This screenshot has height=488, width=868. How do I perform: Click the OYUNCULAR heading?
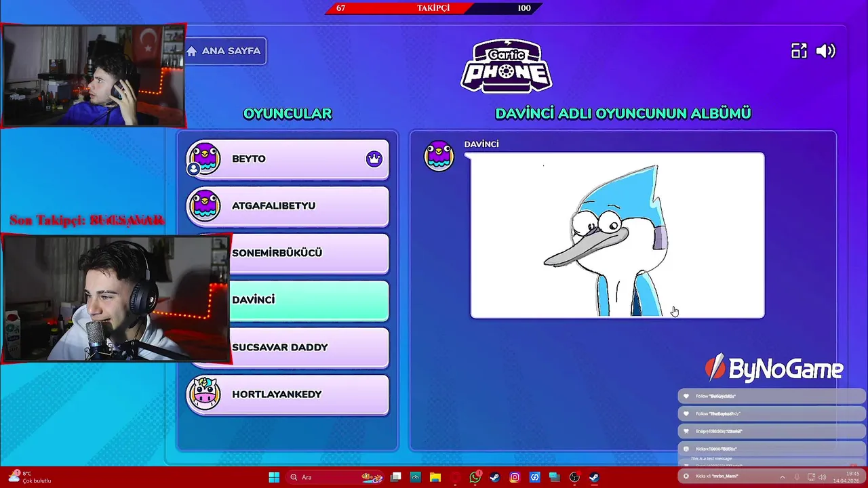[288, 114]
